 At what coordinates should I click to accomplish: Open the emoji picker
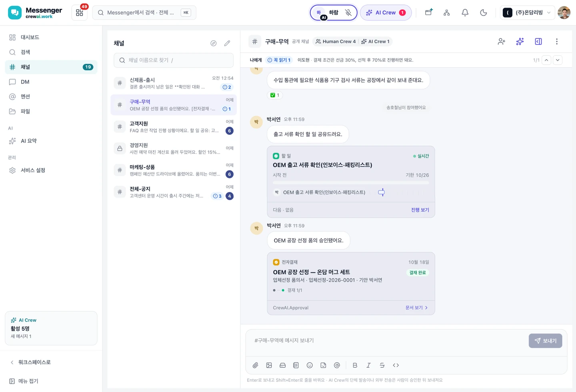pos(310,365)
